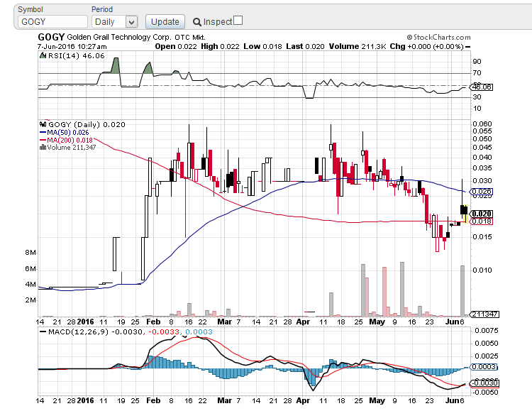Click the MACD histogram tag 0.0003
532x411 pixels.
484,367
